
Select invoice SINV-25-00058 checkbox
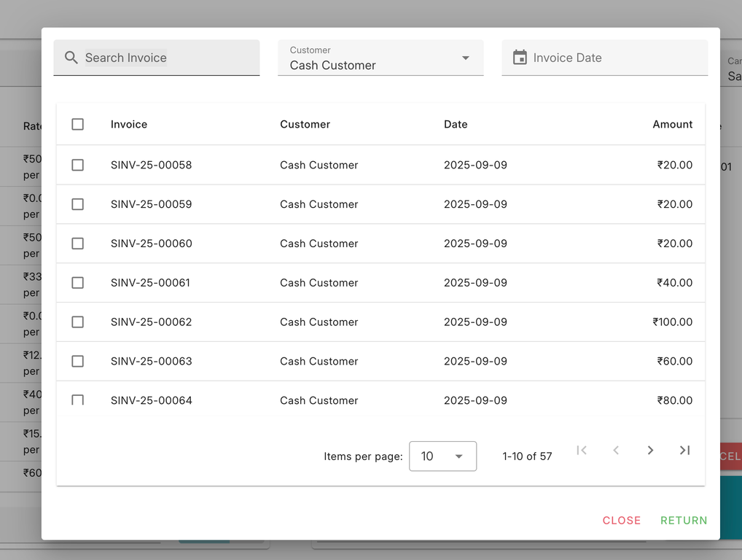(x=77, y=165)
